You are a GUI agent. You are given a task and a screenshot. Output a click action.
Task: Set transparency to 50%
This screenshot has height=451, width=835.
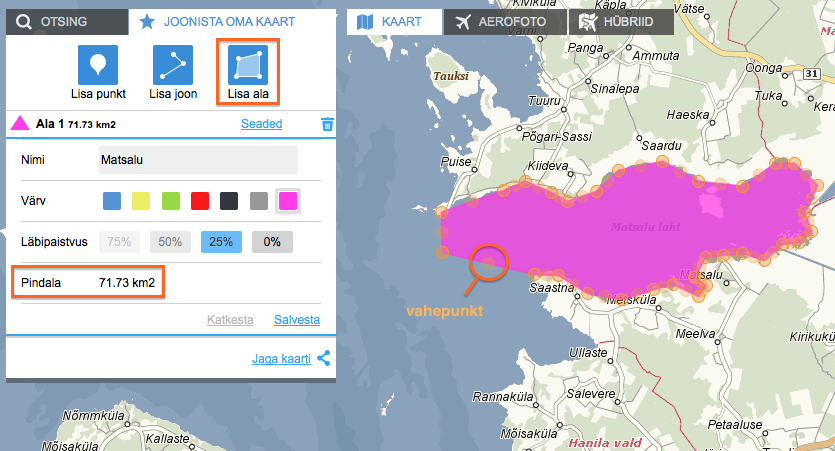point(169,241)
